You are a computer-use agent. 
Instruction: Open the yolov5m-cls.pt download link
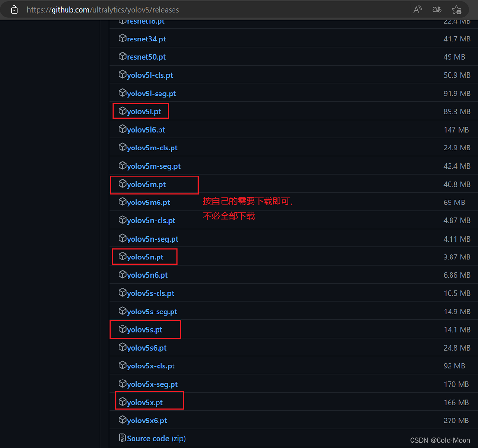[x=152, y=148]
